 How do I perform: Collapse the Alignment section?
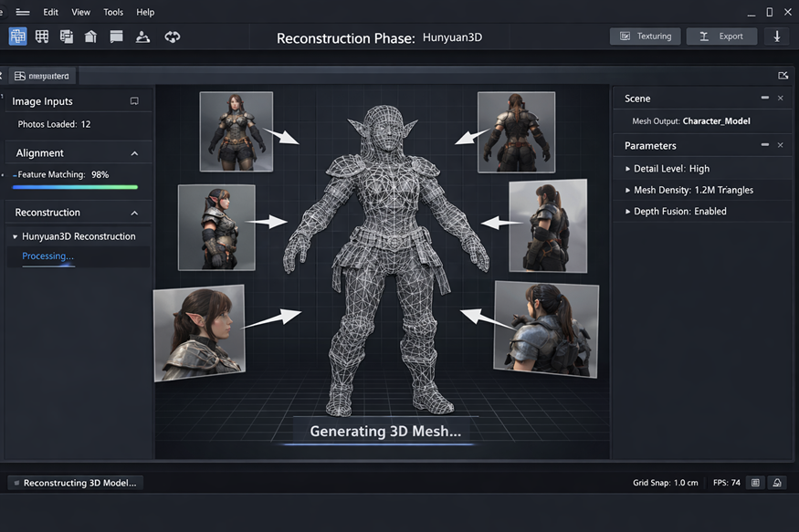point(134,153)
